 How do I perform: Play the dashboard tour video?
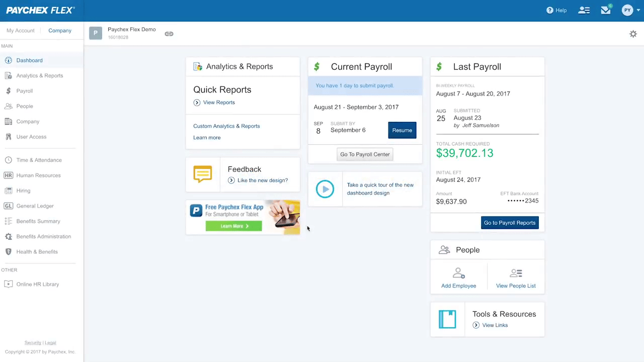pos(325,189)
